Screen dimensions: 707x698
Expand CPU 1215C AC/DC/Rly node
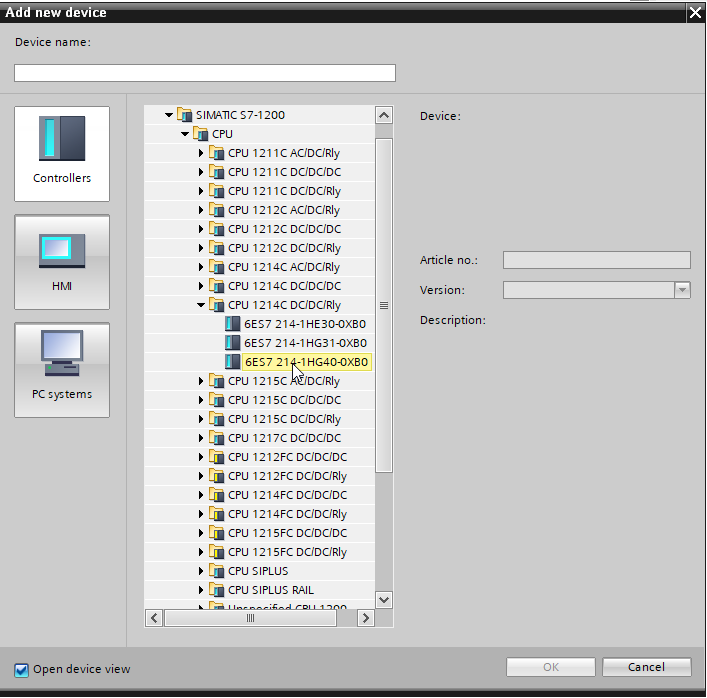click(x=201, y=381)
